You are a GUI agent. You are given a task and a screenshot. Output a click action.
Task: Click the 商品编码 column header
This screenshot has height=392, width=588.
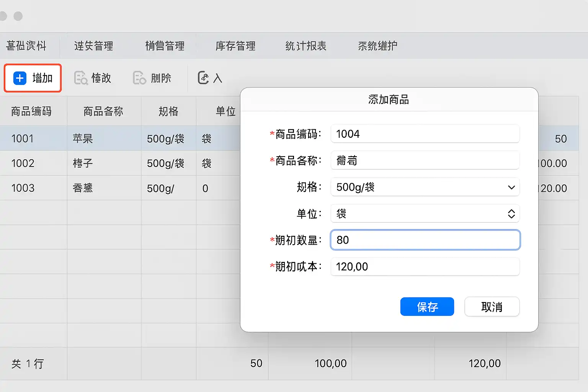click(31, 111)
